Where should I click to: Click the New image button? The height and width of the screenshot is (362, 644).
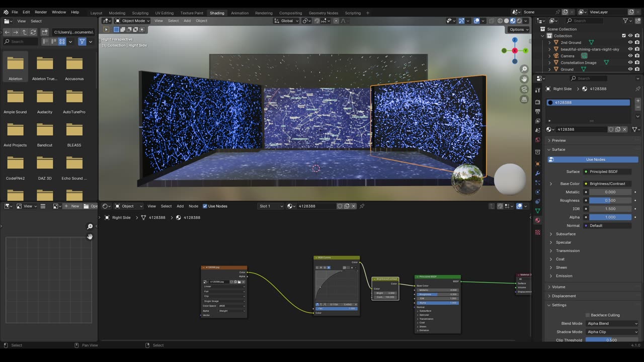pos(72,206)
